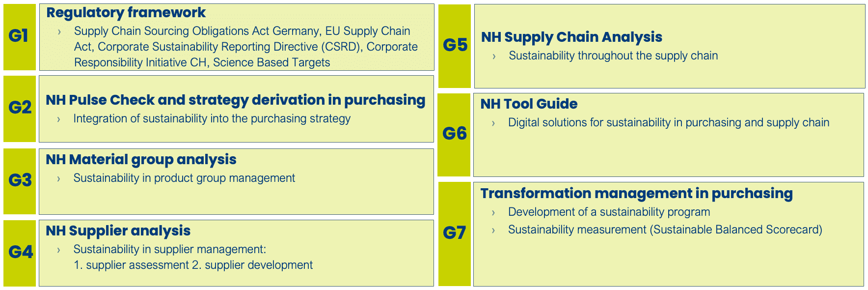Image resolution: width=868 pixels, height=290 pixels.
Task: Click chevron before Development of a sustainability program
Action: coord(493,213)
